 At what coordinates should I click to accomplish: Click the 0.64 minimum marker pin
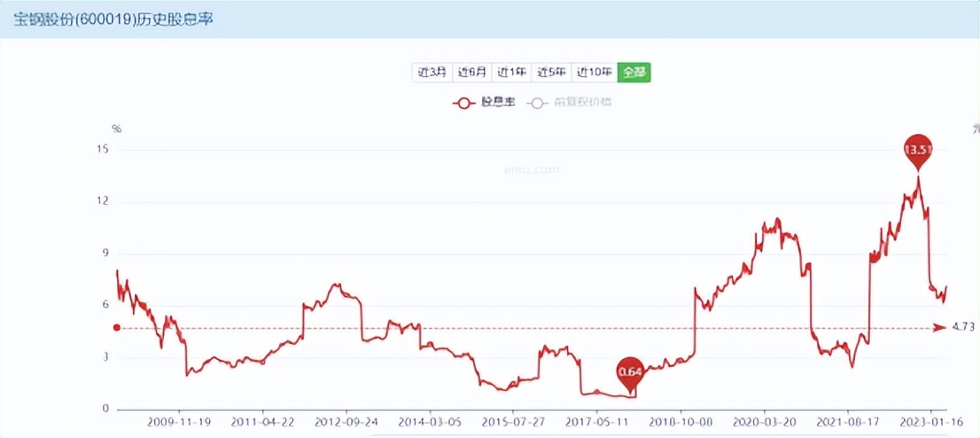point(630,373)
